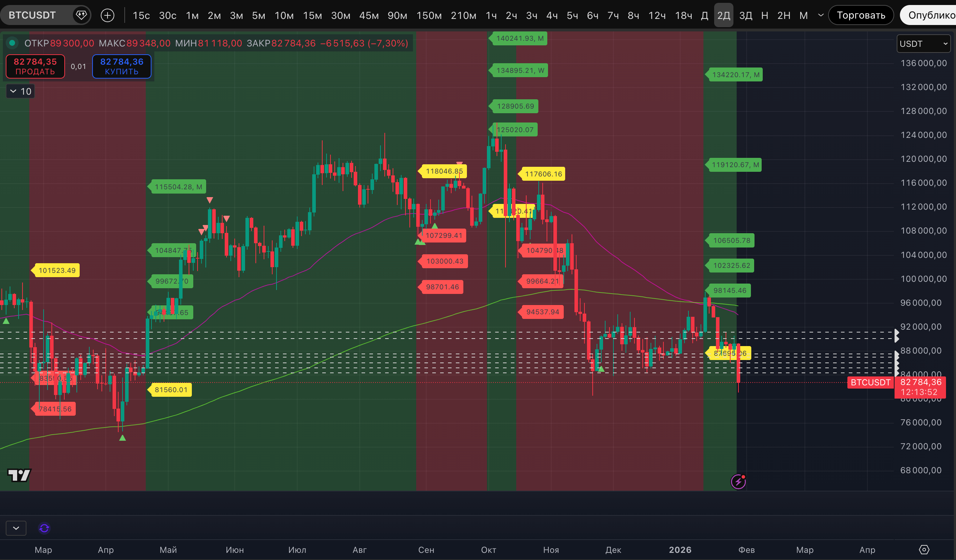Switch to the 4ч timeframe
The width and height of the screenshot is (956, 560).
pyautogui.click(x=552, y=16)
